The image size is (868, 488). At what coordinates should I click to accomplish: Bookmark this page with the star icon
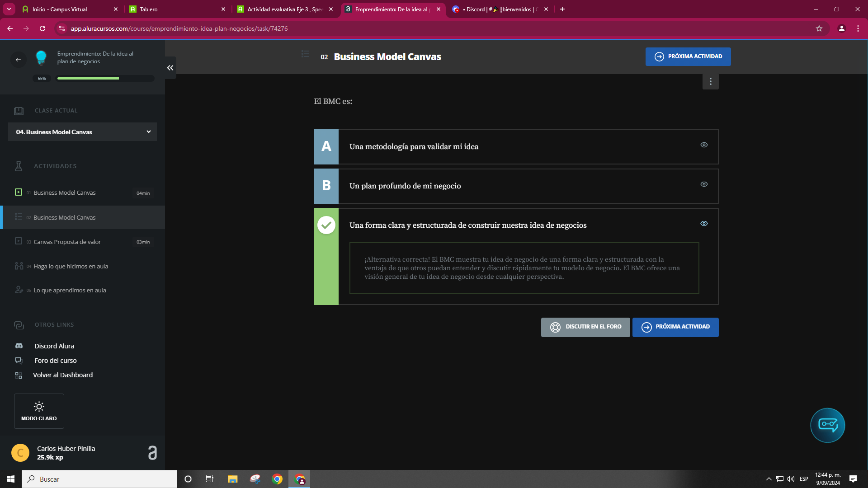click(x=819, y=28)
